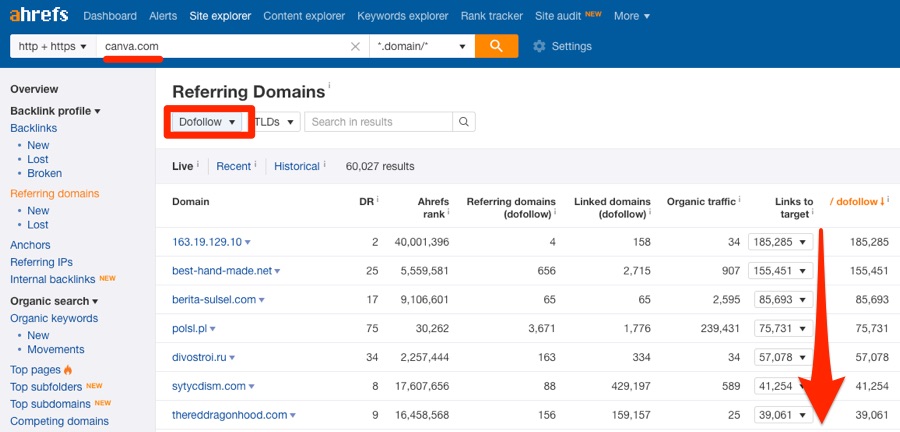Open the *.domain/* mode dropdown

tap(422, 46)
